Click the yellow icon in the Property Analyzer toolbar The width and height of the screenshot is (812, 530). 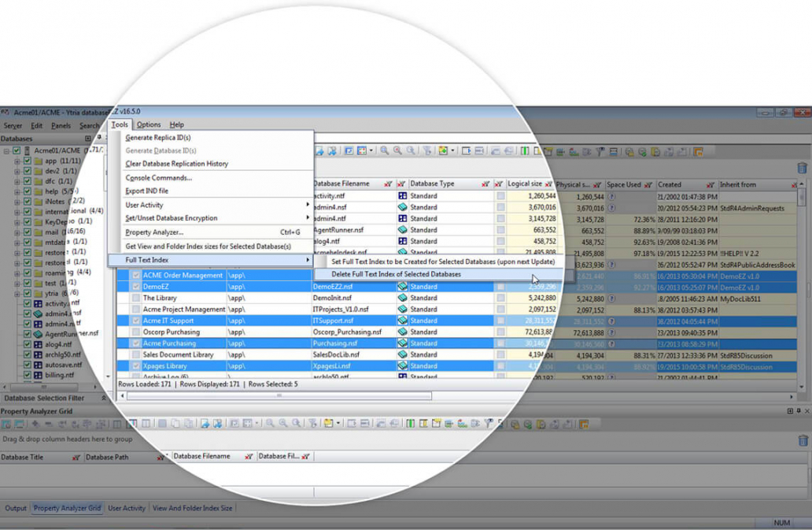pyautogui.click(x=328, y=423)
